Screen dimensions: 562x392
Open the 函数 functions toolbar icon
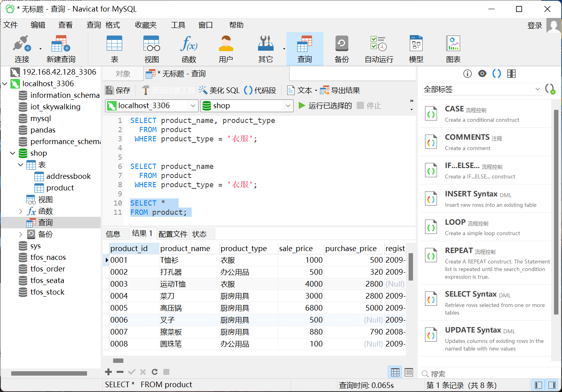coord(189,49)
